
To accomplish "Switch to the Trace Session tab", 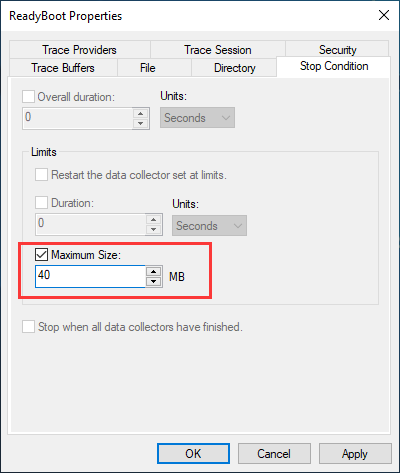I will (218, 50).
